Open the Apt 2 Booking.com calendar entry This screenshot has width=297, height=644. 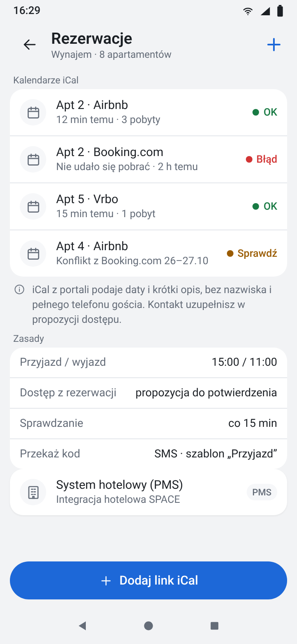(148, 159)
